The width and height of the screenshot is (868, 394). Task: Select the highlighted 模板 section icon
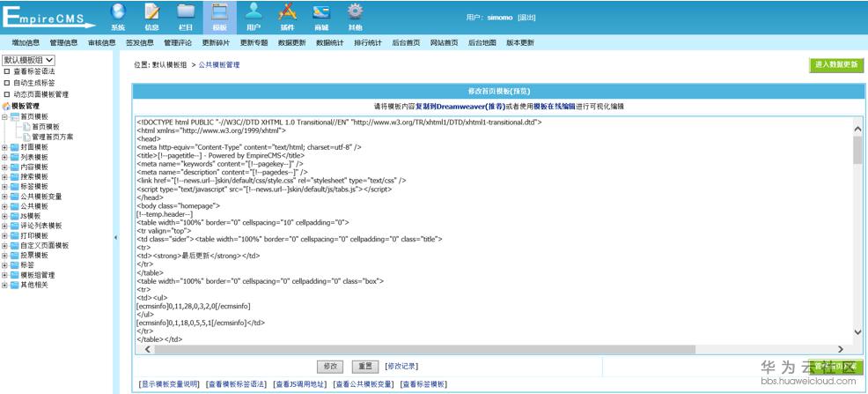click(x=220, y=17)
